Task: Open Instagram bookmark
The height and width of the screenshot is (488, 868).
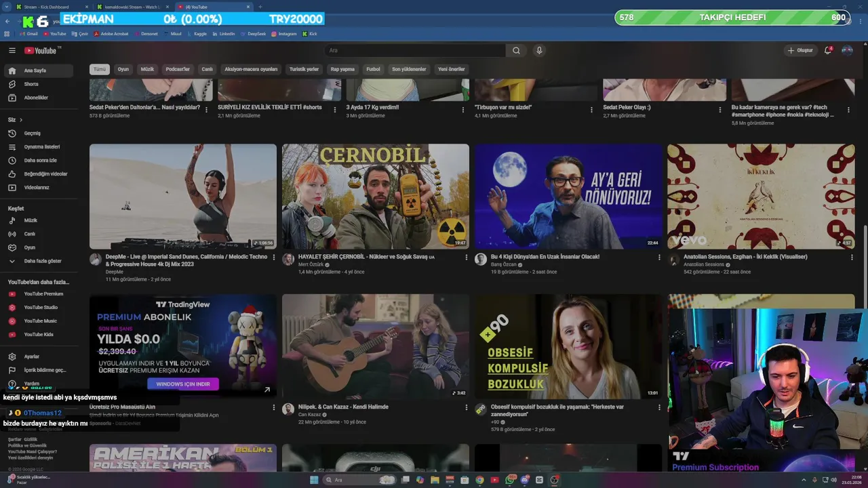Action: click(284, 33)
